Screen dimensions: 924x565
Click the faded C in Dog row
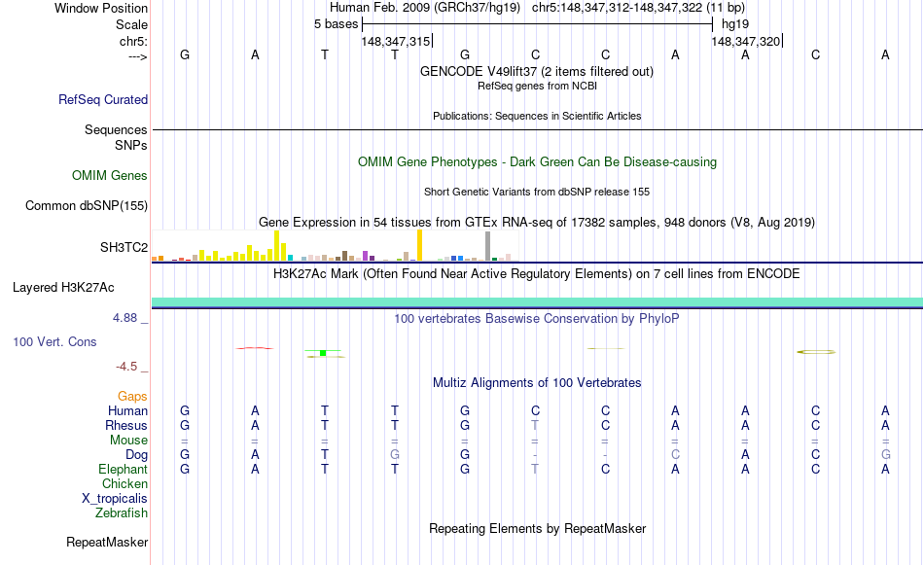[x=675, y=455]
